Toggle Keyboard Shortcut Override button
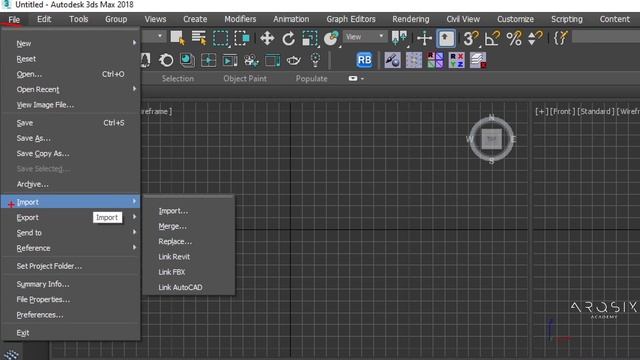Image resolution: width=640 pixels, height=360 pixels. [x=446, y=38]
